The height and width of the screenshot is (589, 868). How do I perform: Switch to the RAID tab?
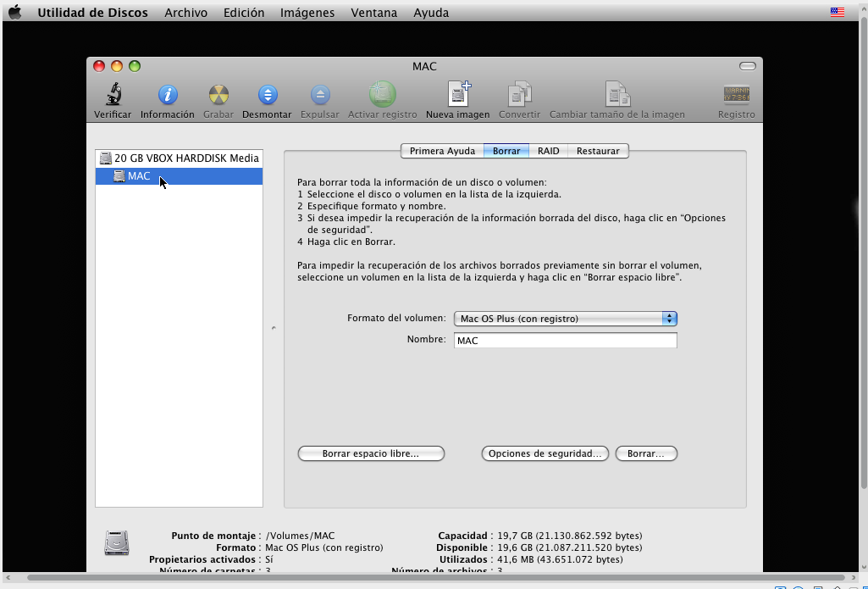click(x=549, y=151)
